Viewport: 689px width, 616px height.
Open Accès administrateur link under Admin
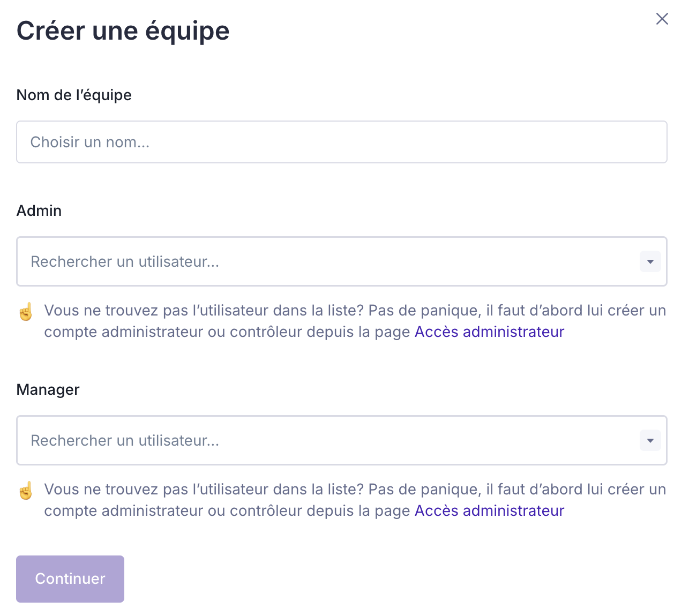[x=489, y=332]
